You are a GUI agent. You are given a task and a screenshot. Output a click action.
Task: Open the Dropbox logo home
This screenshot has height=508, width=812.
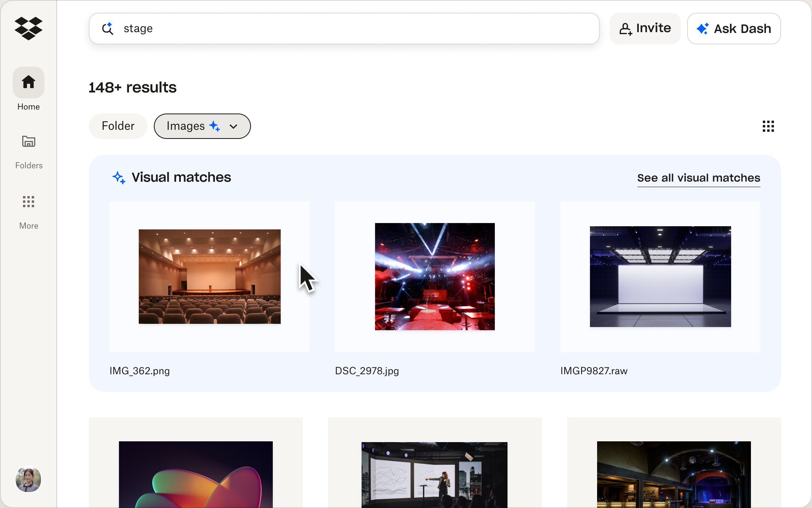click(x=29, y=28)
